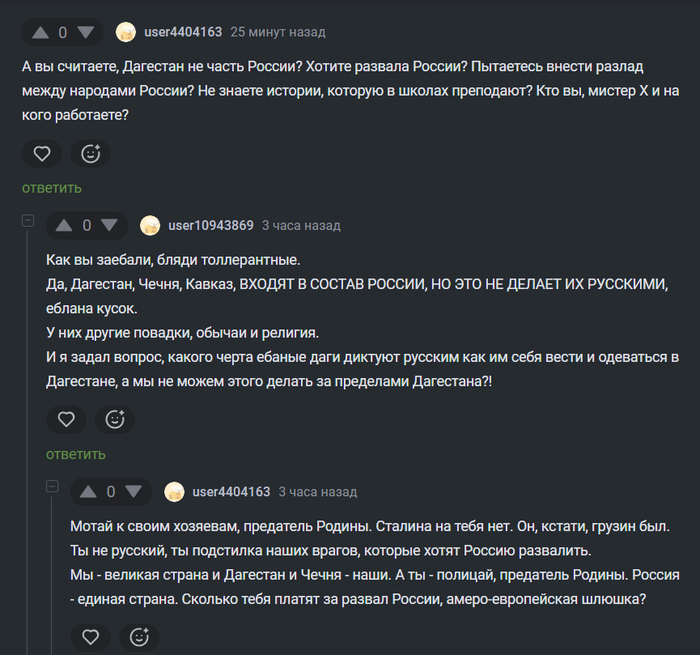Collapse user10943869's comment thread
This screenshot has width=700, height=655.
coord(28,221)
